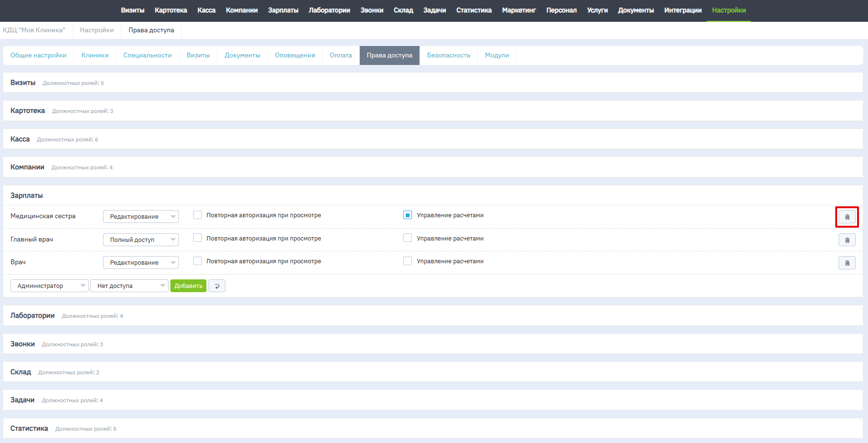The width and height of the screenshot is (868, 443).
Task: Open Персонал in top menu
Action: tap(561, 10)
